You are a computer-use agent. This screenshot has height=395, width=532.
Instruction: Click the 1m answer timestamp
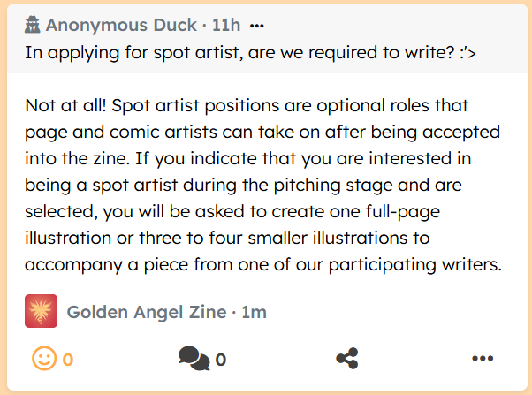click(x=255, y=311)
